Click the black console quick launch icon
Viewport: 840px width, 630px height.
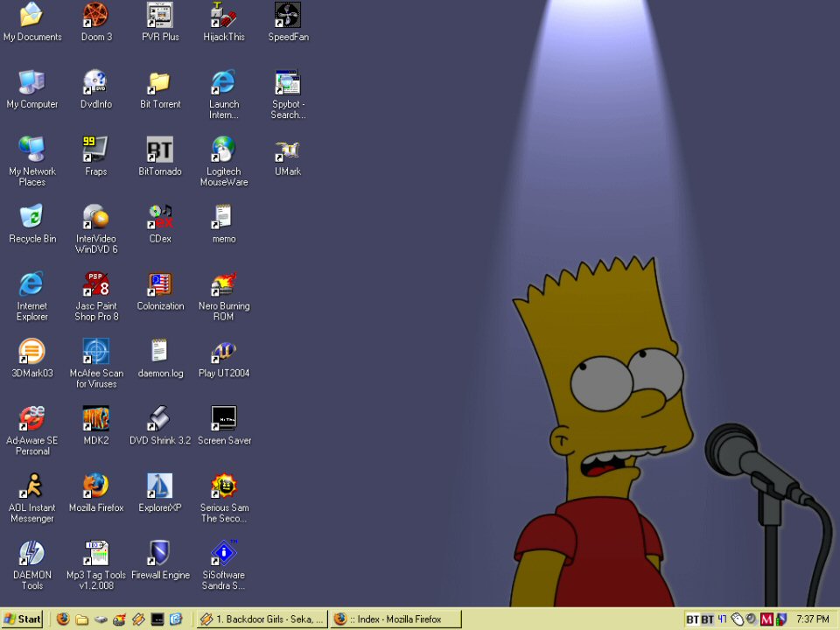[157, 619]
